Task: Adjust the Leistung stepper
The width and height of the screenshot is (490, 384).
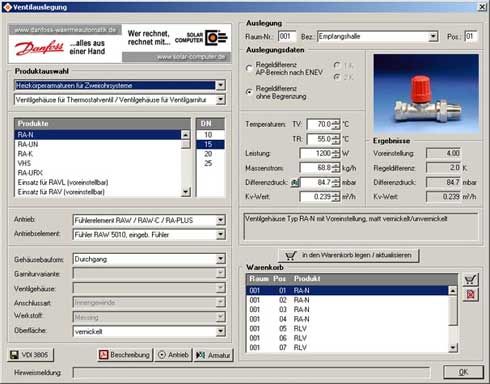Action: (336, 154)
